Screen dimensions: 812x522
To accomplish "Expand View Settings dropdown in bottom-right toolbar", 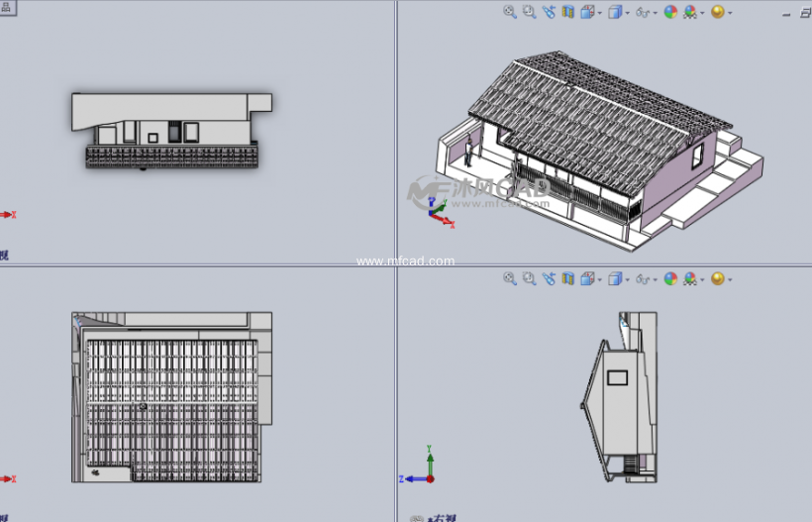I will pos(730,279).
